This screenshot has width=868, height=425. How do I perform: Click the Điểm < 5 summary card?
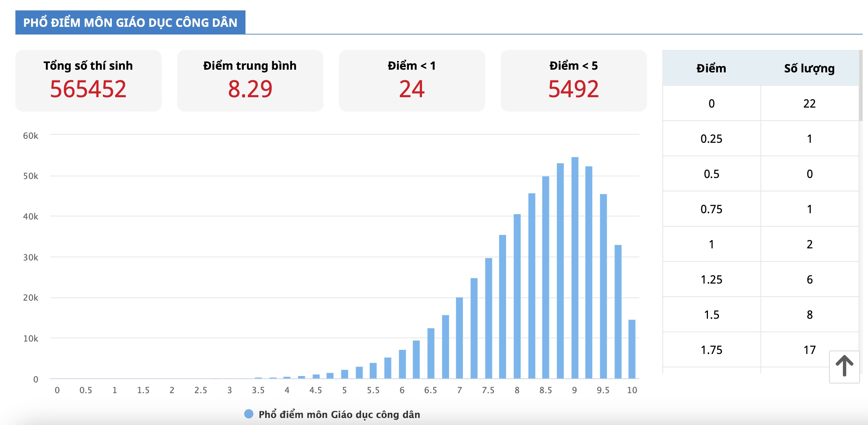pos(574,81)
